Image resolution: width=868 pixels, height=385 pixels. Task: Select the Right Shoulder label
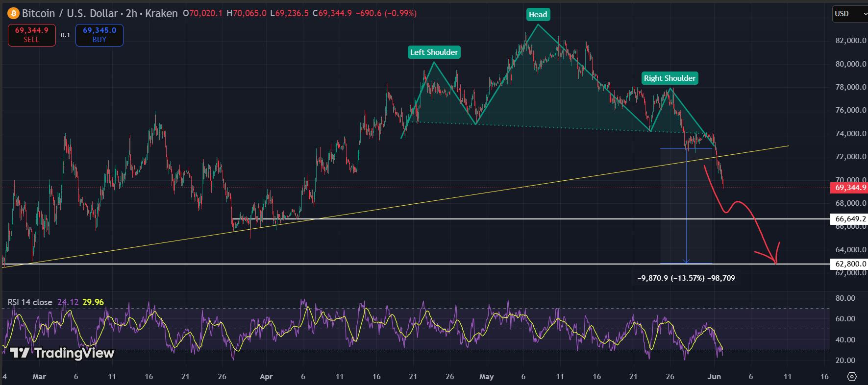(670, 78)
